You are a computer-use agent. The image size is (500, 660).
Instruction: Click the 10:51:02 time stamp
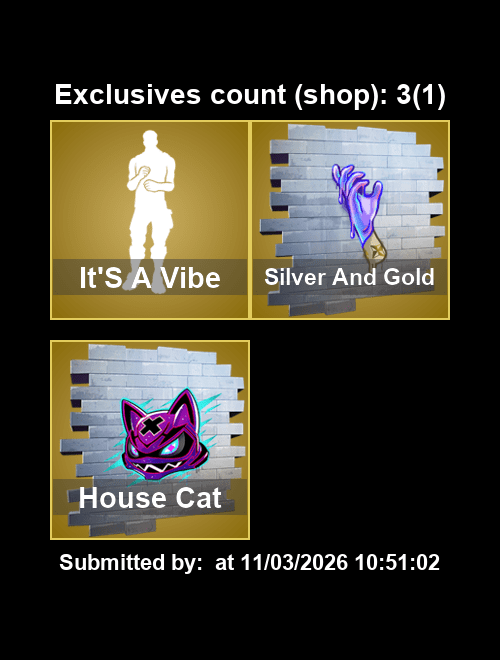pos(397,562)
